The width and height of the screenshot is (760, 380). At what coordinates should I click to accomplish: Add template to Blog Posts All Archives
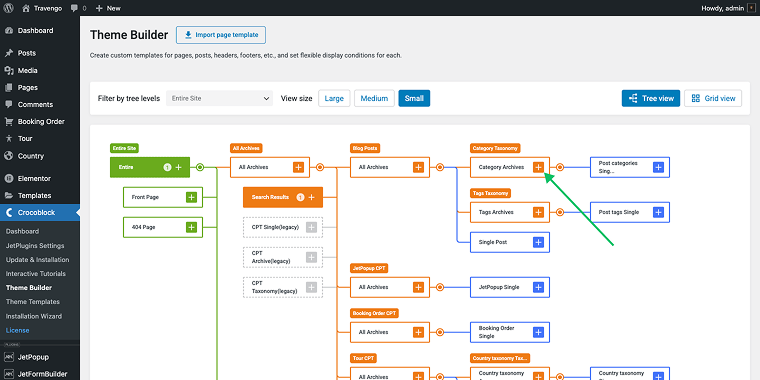click(x=418, y=167)
